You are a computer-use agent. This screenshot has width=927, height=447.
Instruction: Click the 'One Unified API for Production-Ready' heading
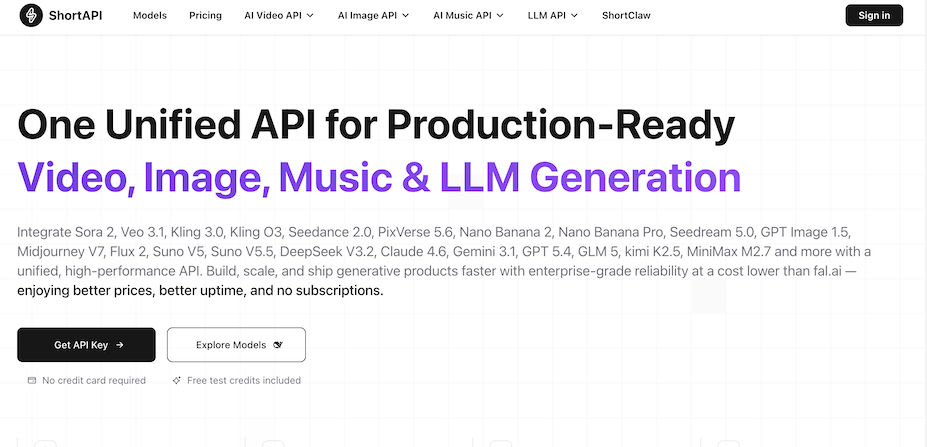pos(376,127)
